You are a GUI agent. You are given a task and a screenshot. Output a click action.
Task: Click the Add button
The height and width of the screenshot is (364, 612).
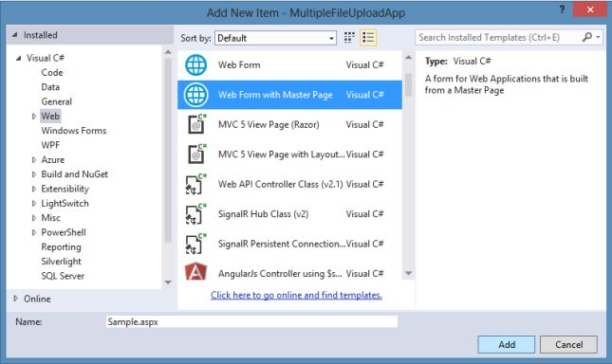(x=507, y=344)
